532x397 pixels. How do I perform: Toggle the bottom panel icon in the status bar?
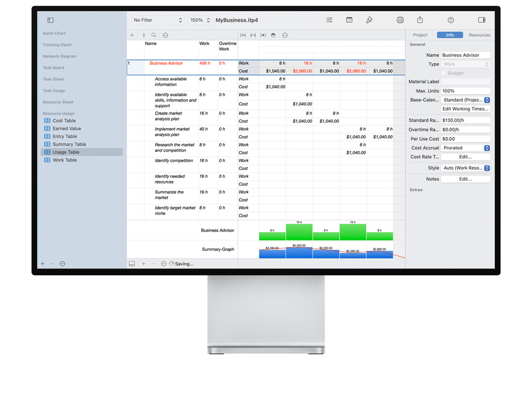point(132,263)
